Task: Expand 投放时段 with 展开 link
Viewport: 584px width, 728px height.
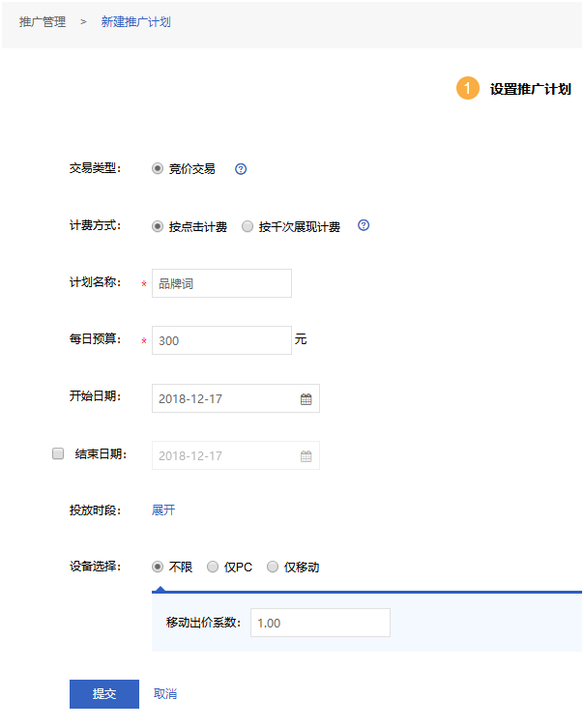Action: (163, 510)
